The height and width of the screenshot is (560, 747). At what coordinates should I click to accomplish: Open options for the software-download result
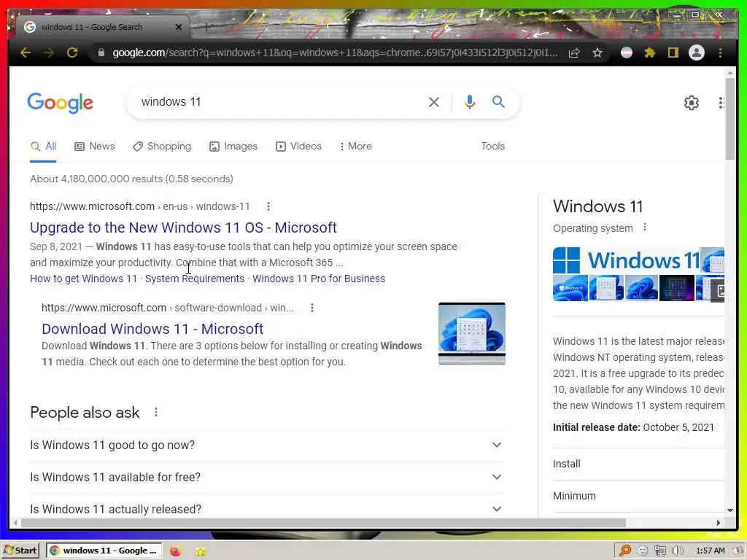tap(312, 308)
